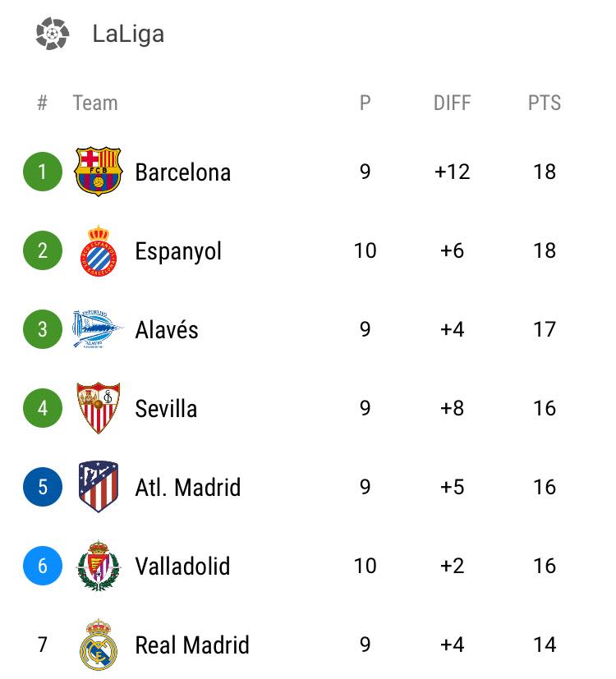Click the Alavés club crest
This screenshot has width=616, height=679.
(x=98, y=329)
